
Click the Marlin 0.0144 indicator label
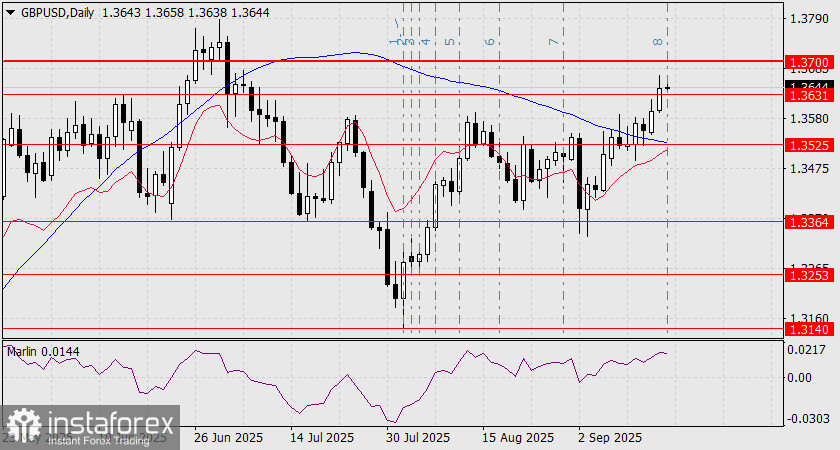pyautogui.click(x=43, y=351)
